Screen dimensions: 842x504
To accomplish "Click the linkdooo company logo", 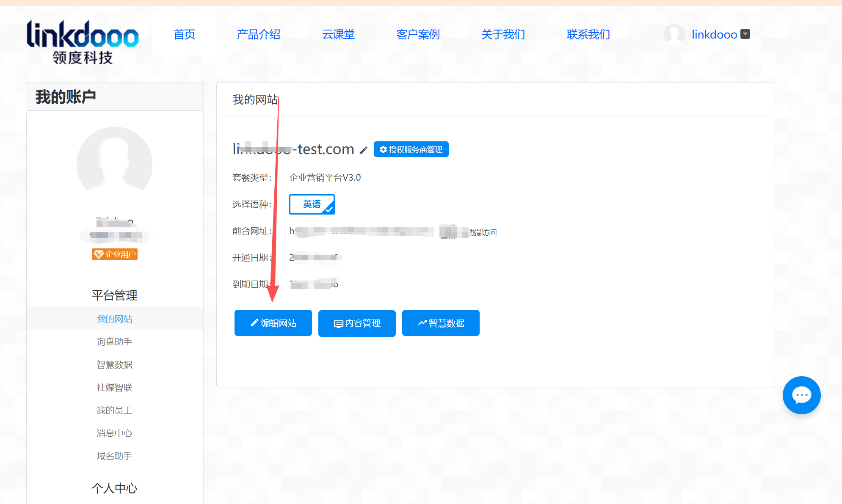I will (x=83, y=42).
